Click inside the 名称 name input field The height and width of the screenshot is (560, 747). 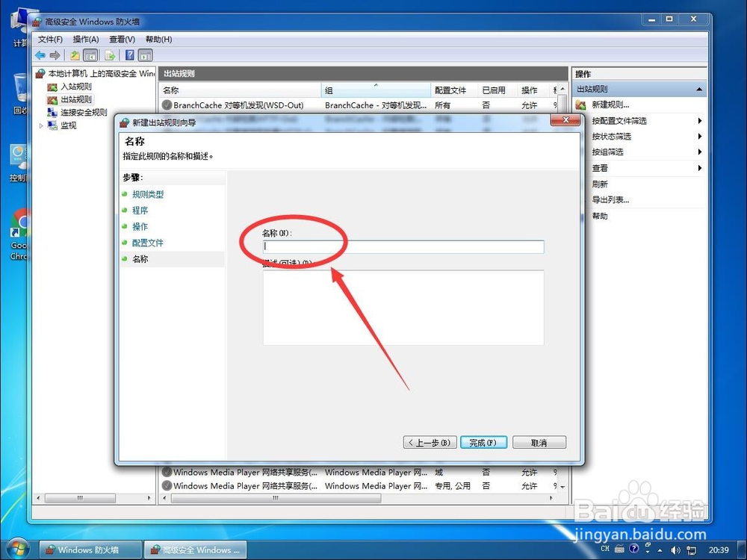[403, 246]
